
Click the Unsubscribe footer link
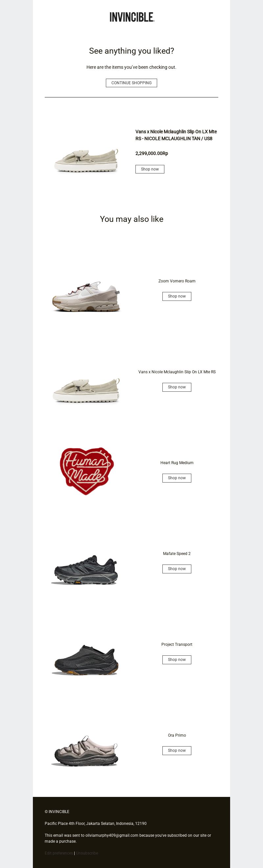(87, 853)
